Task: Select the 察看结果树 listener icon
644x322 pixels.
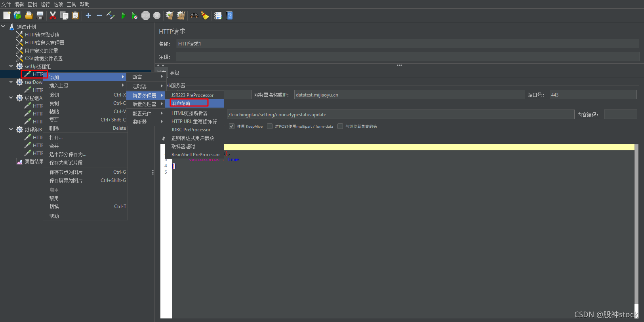Action: tap(19, 161)
